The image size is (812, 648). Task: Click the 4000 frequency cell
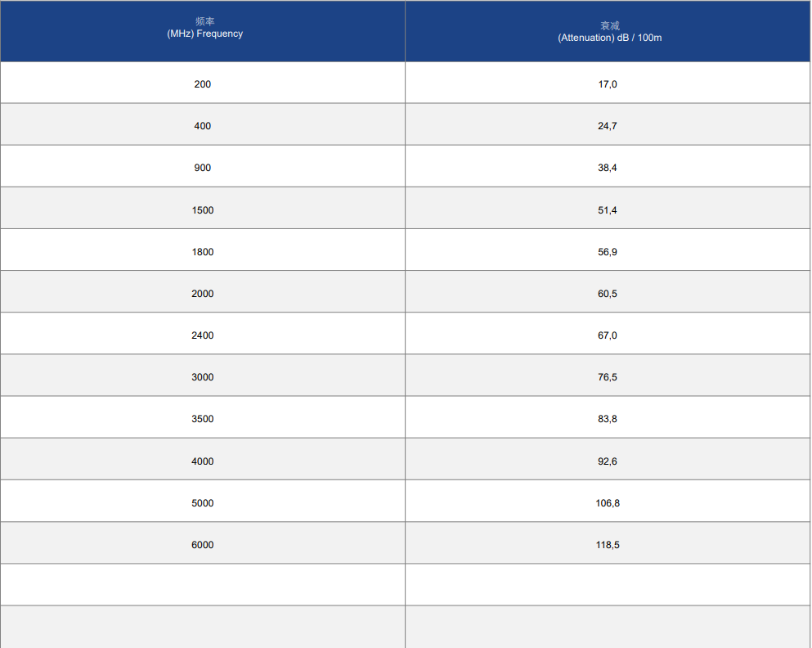pos(203,459)
